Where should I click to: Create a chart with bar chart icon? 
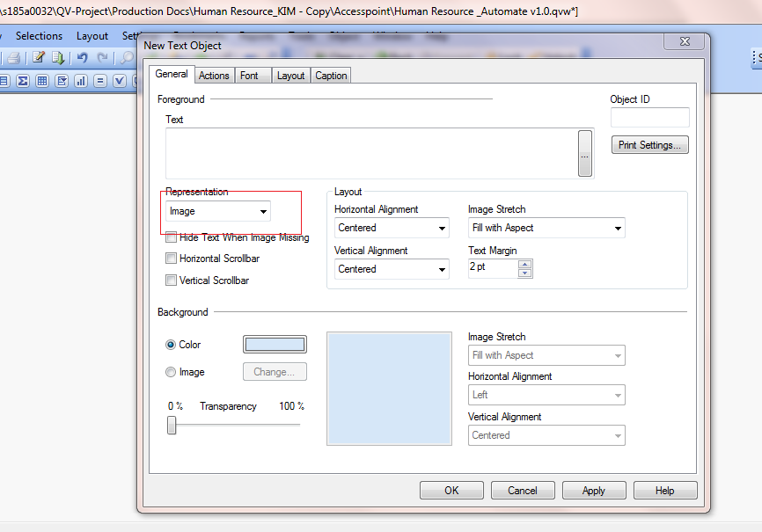pyautogui.click(x=81, y=81)
